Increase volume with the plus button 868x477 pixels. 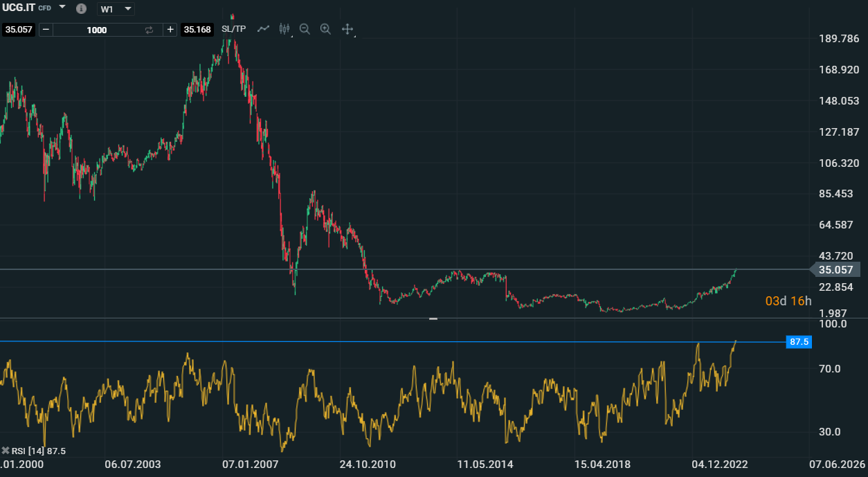point(170,30)
